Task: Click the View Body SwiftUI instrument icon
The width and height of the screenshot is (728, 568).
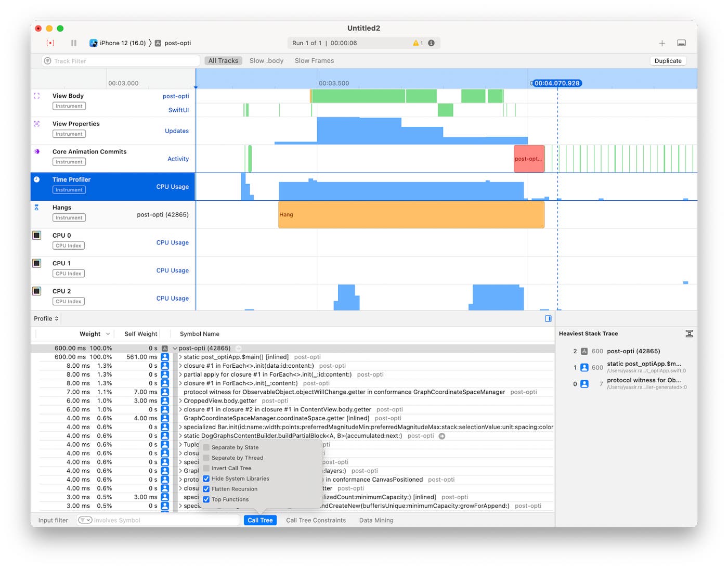Action: click(36, 96)
